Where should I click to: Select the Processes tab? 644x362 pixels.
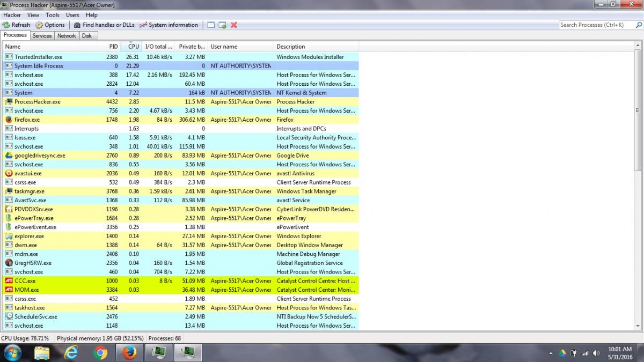[15, 35]
